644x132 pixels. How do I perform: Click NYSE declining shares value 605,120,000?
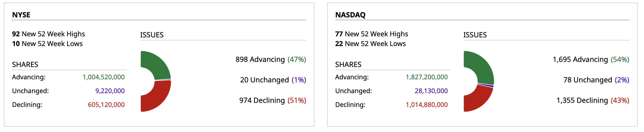[x=106, y=105]
